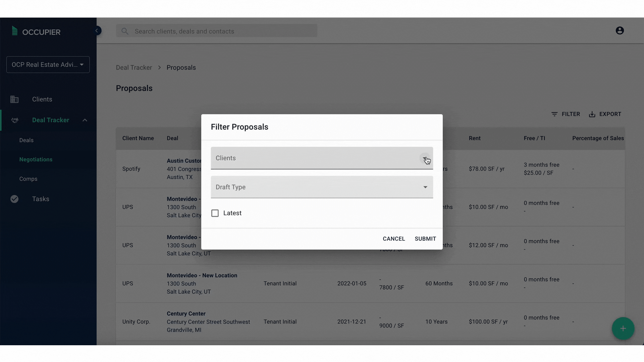Click the Export download icon
Image resolution: width=644 pixels, height=362 pixels.
point(592,114)
